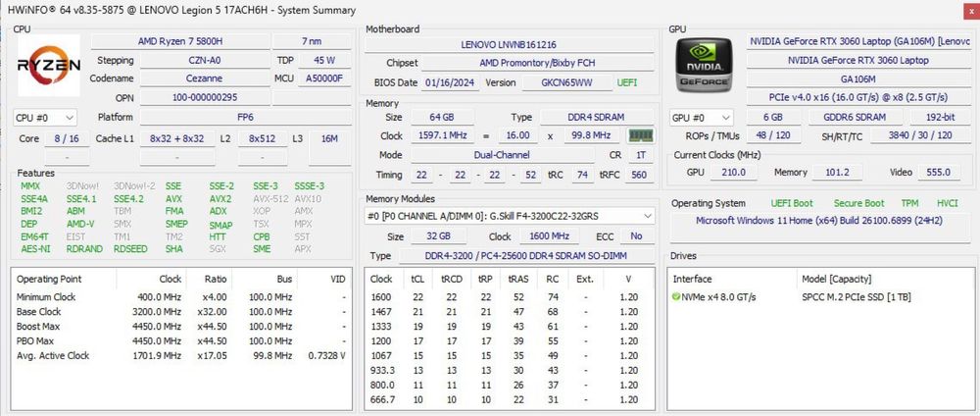Click the Cezanne codename value
Viewport: 980px width, 416px height.
[205, 78]
